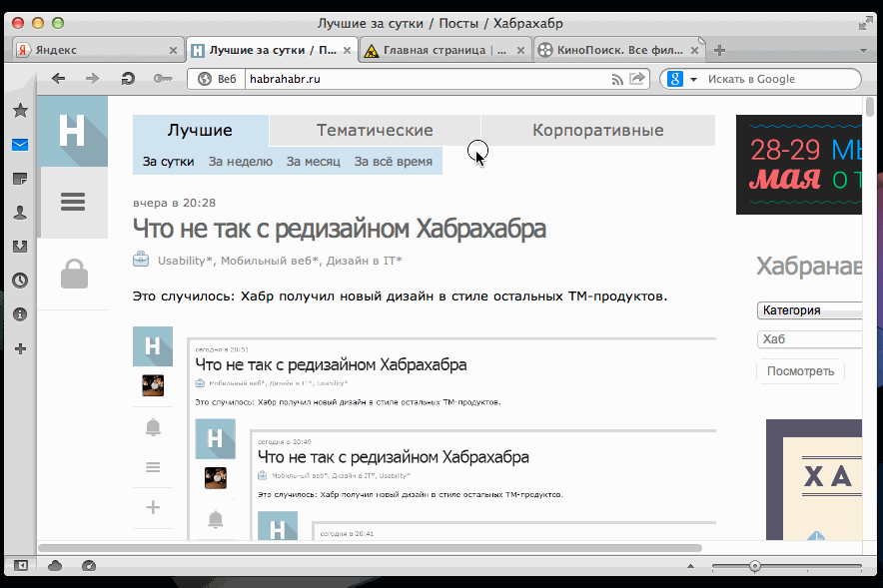This screenshot has height=588, width=883.
Task: Filter posts by За сутки
Action: pyautogui.click(x=168, y=162)
